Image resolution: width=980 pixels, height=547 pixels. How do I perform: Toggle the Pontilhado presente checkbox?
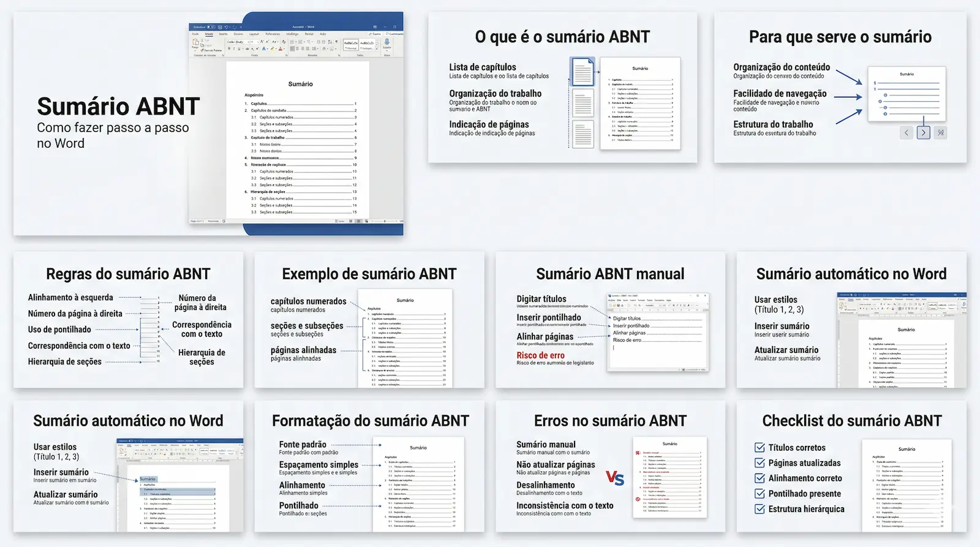760,494
